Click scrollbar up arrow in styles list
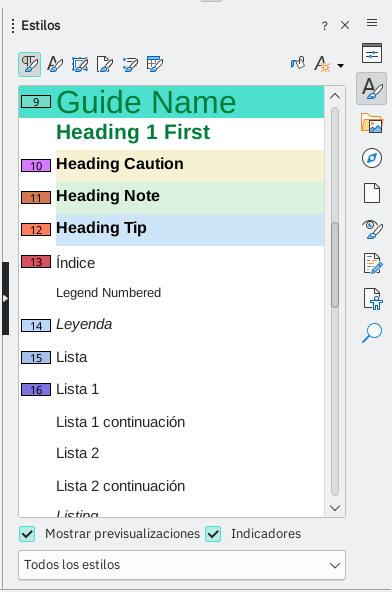This screenshot has height=592, width=392. (x=335, y=96)
